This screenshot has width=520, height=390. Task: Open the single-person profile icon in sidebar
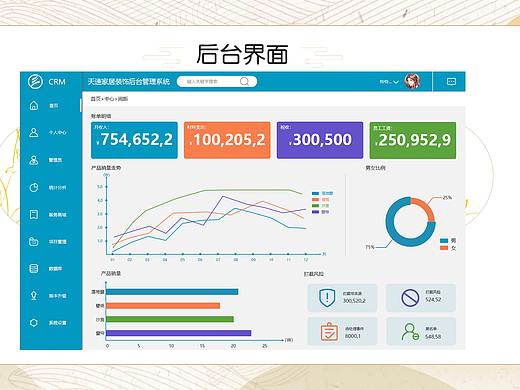(34, 132)
